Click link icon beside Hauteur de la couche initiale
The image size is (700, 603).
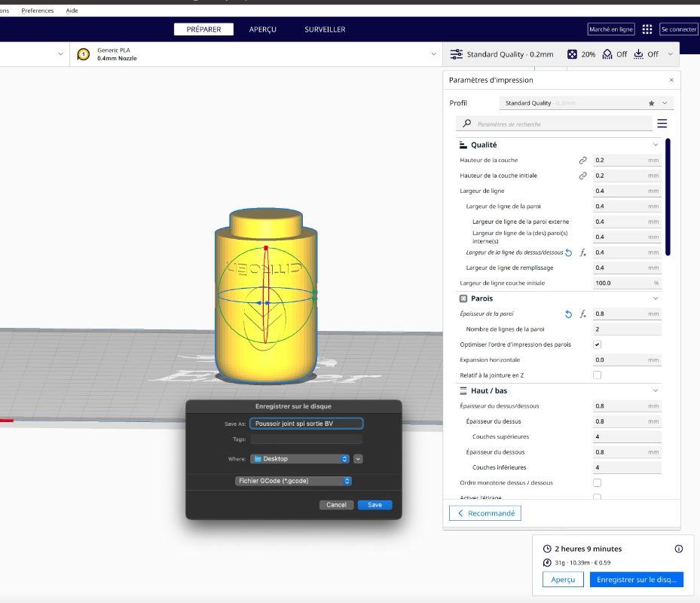(582, 176)
